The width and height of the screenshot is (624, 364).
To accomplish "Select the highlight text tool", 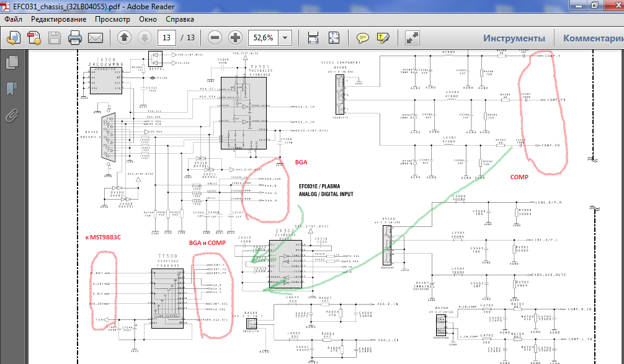I will [x=383, y=38].
